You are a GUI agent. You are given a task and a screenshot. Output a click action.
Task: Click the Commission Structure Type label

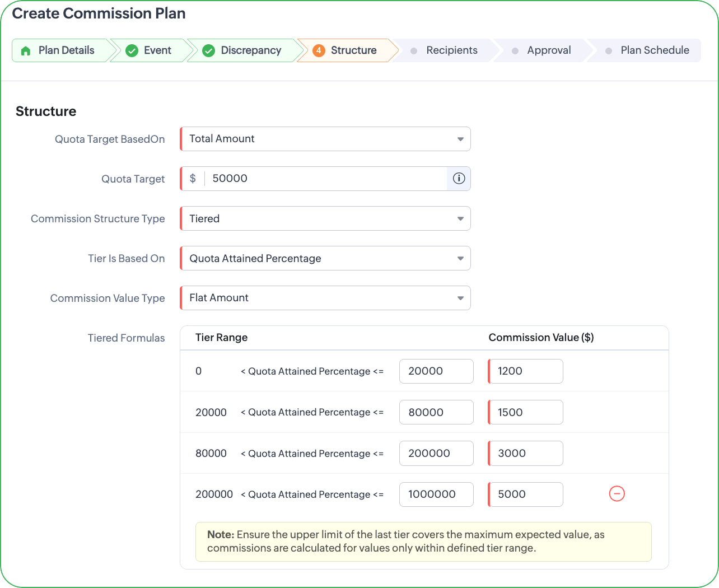(x=97, y=219)
